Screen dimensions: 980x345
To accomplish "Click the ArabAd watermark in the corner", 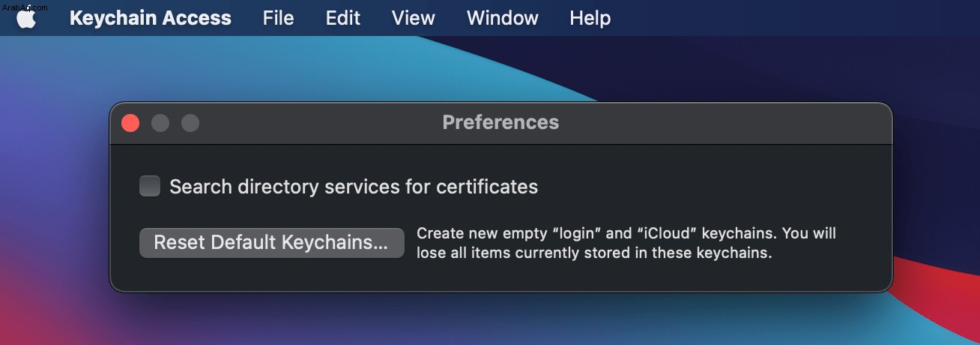I will point(25,6).
